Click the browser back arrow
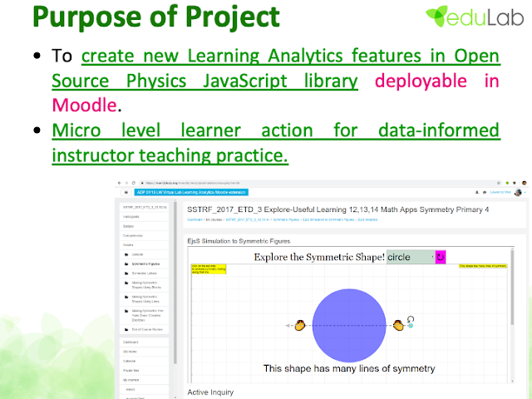Screen dimensions: 532x399 point(120,183)
